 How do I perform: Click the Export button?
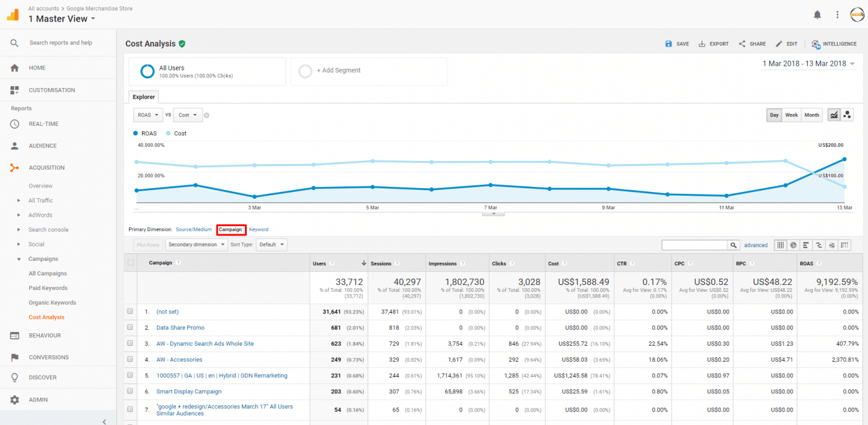click(714, 44)
